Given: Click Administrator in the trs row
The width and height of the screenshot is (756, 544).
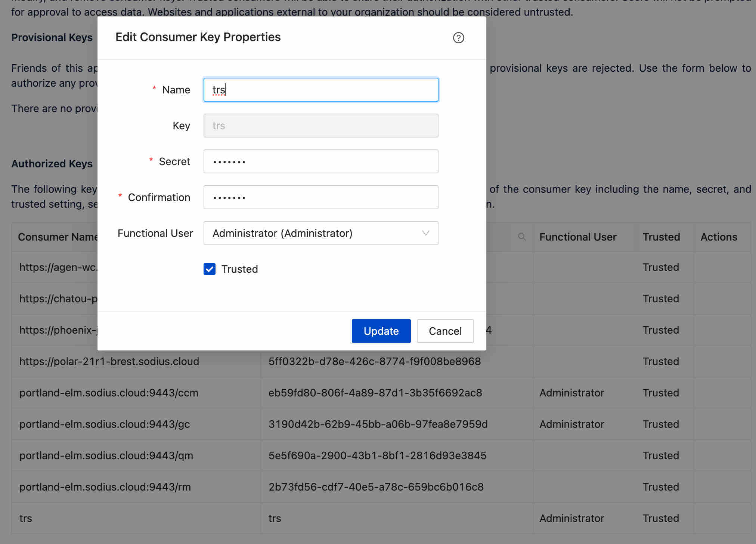Looking at the screenshot, I should tap(571, 518).
